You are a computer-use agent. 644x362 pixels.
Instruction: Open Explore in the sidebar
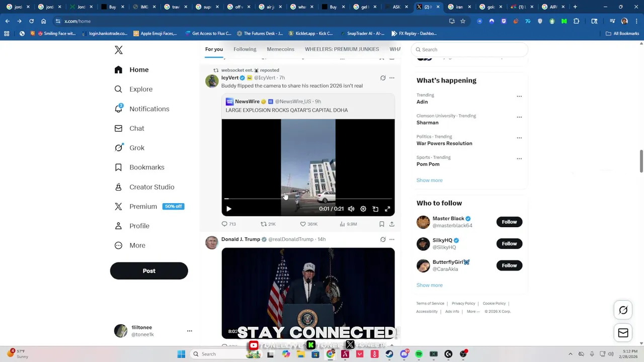(x=133, y=89)
